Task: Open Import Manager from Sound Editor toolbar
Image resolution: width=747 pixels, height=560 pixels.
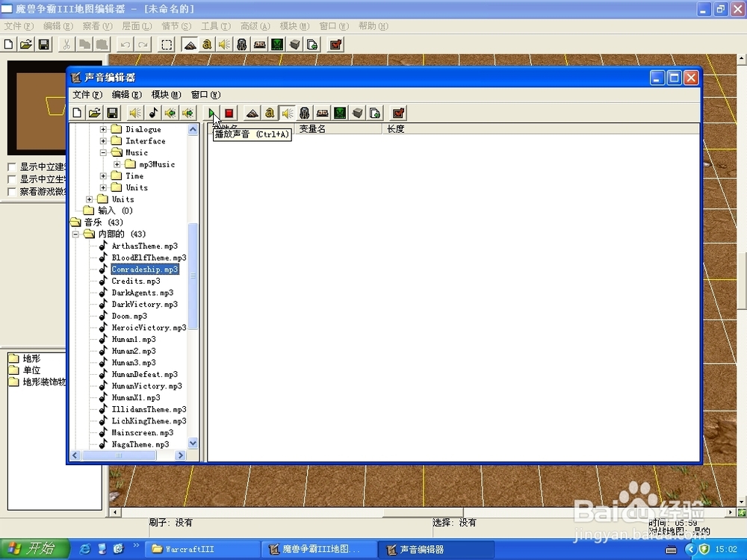Action: 376,113
